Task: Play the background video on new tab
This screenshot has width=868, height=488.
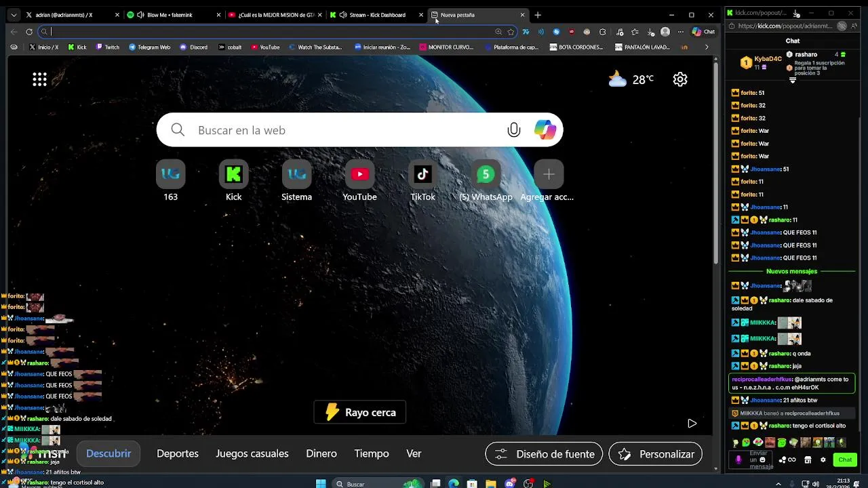Action: tap(692, 424)
